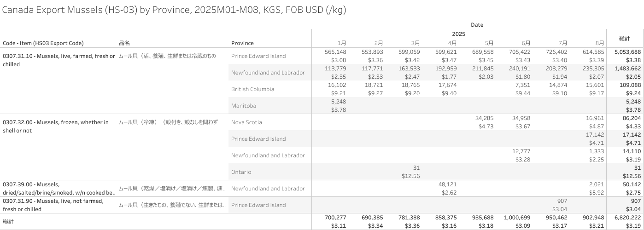Click the 4月 month column header
This screenshot has height=230, width=644.
tap(452, 43)
